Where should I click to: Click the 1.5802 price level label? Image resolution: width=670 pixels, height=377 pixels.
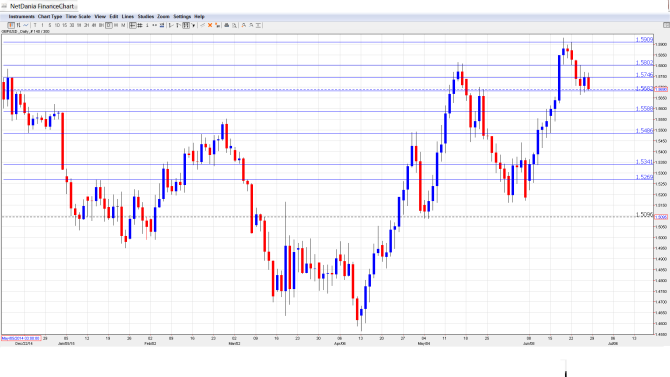[x=644, y=63]
